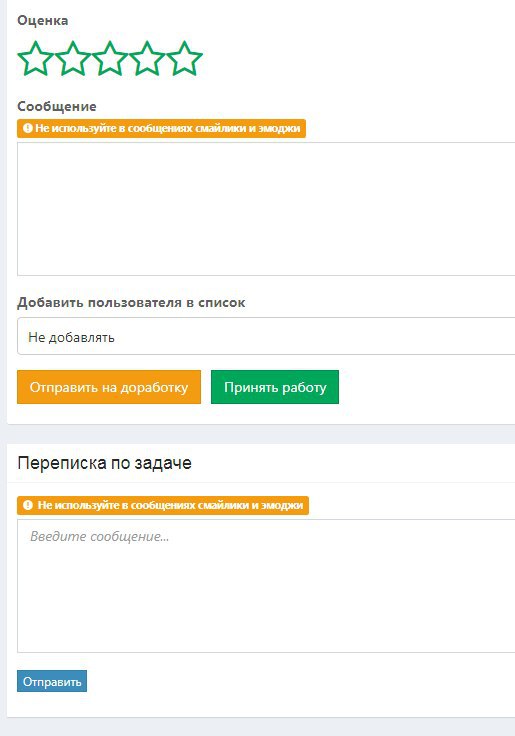The image size is (515, 736).
Task: Click the Сообщение label
Action: 57,107
